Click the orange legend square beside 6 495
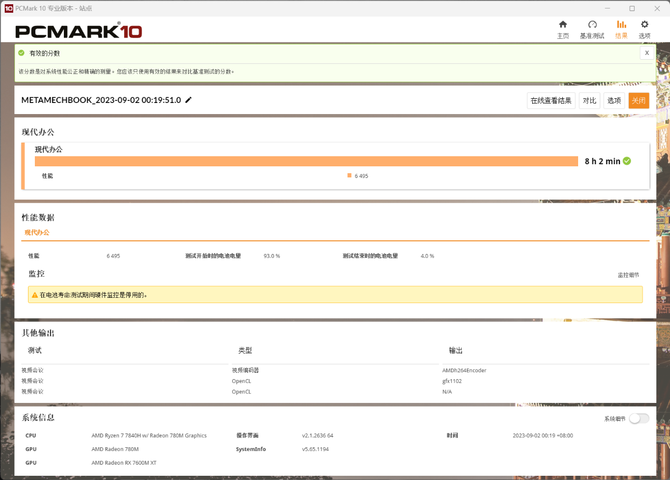Image resolution: width=670 pixels, height=480 pixels. click(x=349, y=176)
